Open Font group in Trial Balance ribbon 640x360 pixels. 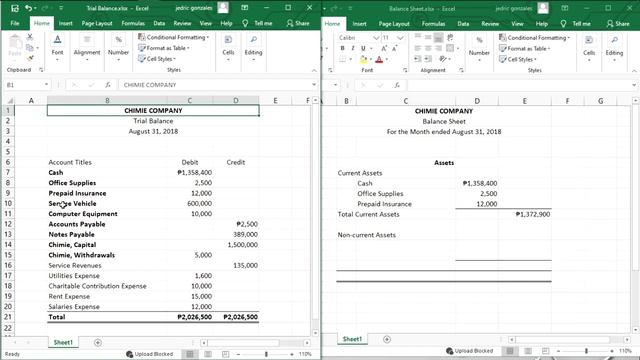click(x=57, y=48)
